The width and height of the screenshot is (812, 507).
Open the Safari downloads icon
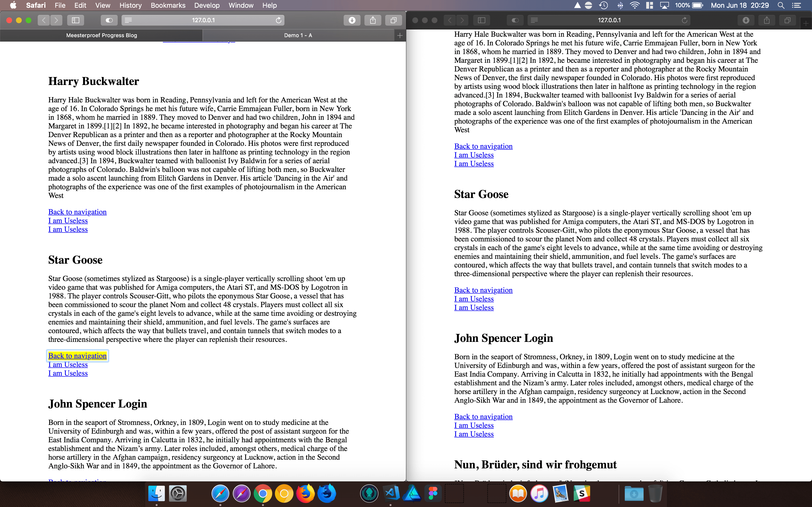tap(352, 20)
